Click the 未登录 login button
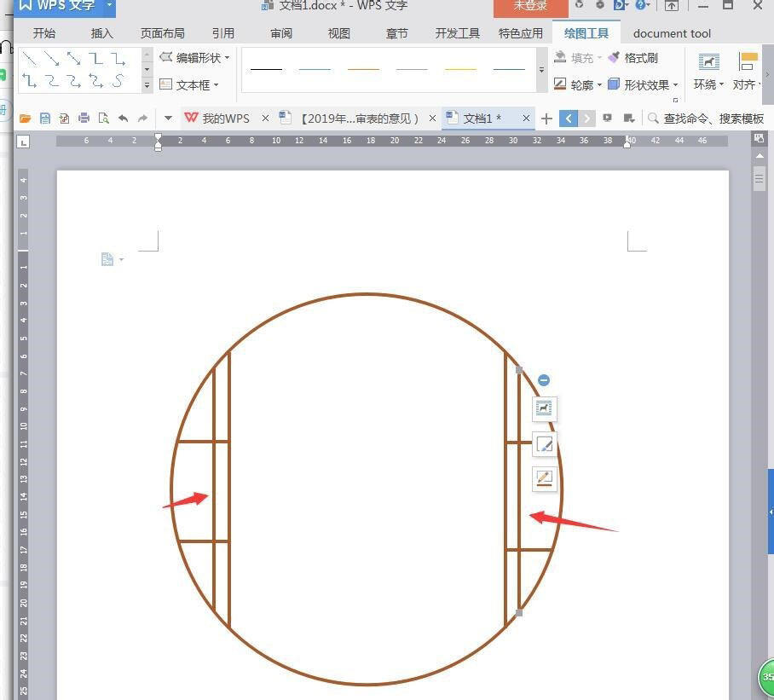Screen dimensions: 774x700 tap(530, 6)
